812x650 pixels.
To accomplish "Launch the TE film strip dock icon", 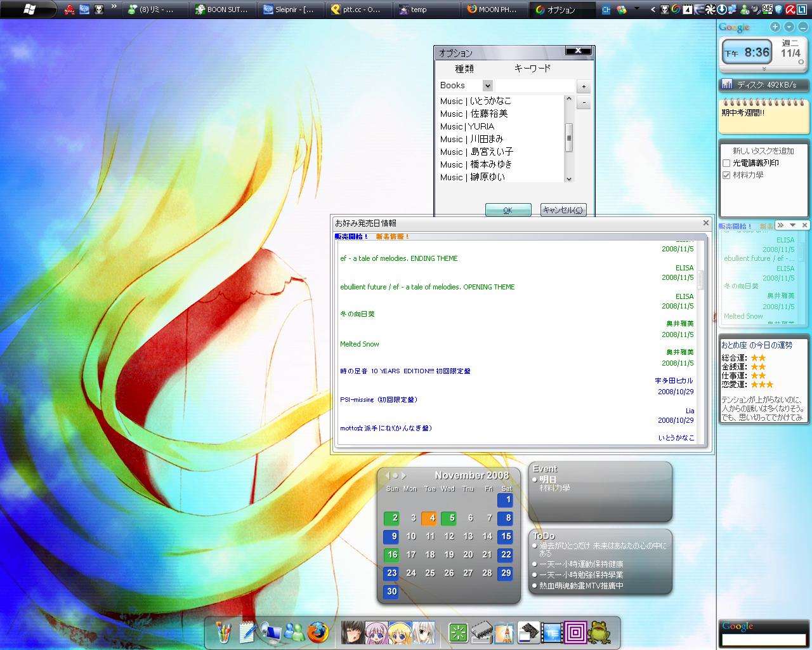I will click(x=553, y=632).
